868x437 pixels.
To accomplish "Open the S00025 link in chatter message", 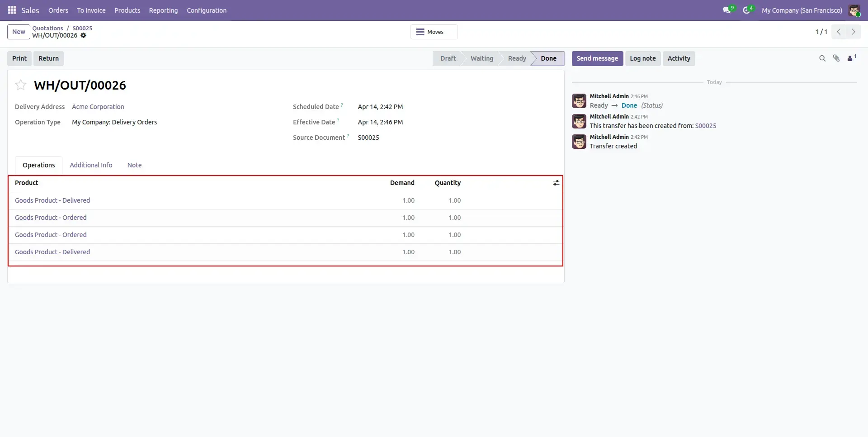I will (x=705, y=126).
